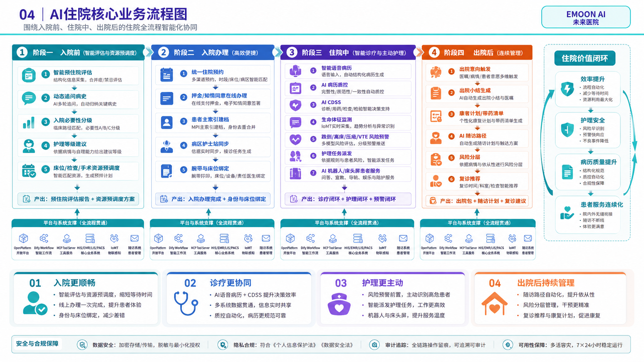The image size is (644, 362).
Task: Click the 复诊推荐 person icon
Action: pyautogui.click(x=436, y=181)
